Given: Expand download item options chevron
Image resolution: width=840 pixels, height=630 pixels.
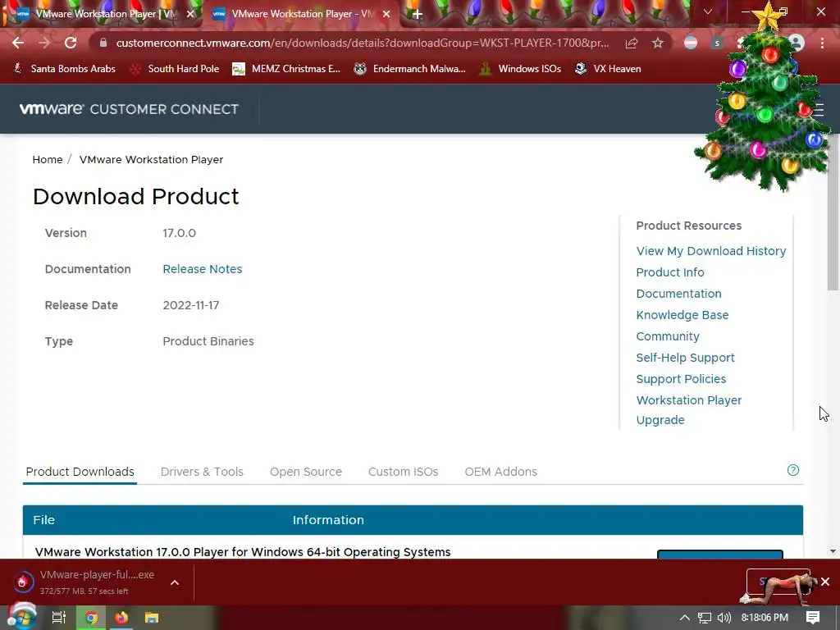Looking at the screenshot, I should coord(175,582).
